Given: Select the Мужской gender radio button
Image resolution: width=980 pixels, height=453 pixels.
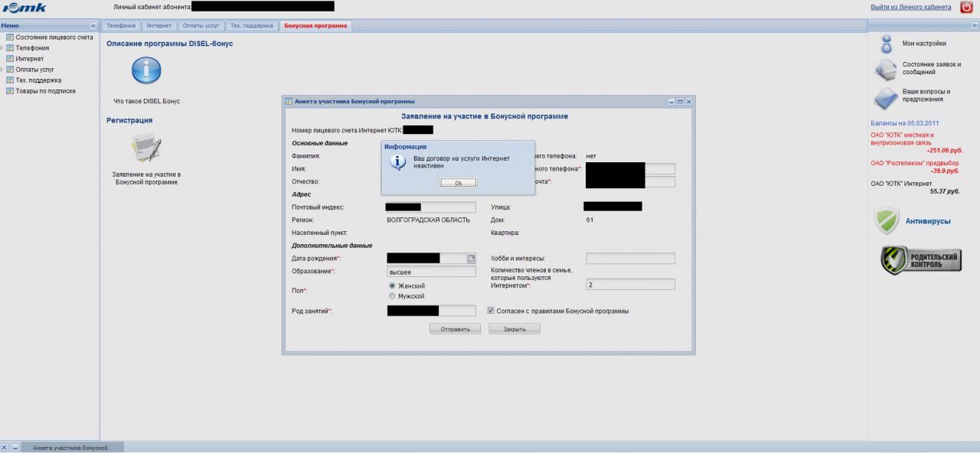Looking at the screenshot, I should coord(392,296).
